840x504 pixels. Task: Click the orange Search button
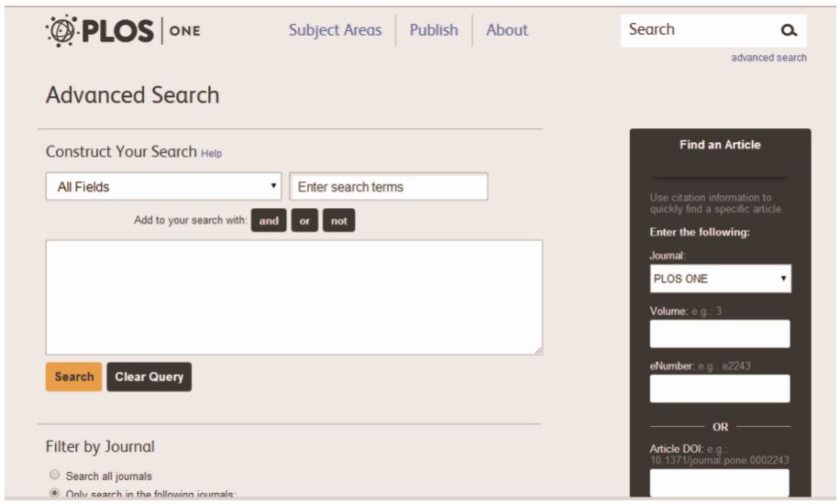click(x=74, y=377)
